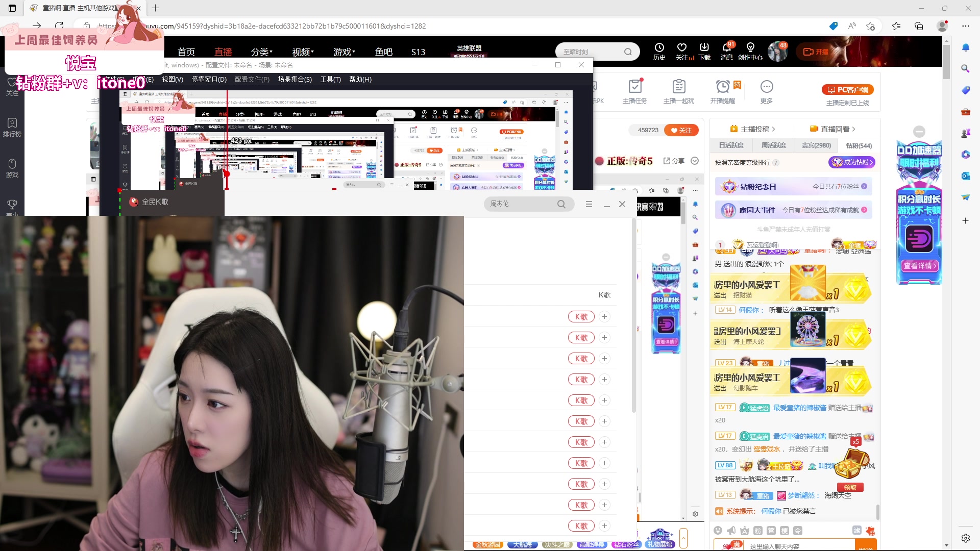The width and height of the screenshot is (980, 551).
Task: Expand the 游戏 navigation dropdown
Action: pos(344,52)
